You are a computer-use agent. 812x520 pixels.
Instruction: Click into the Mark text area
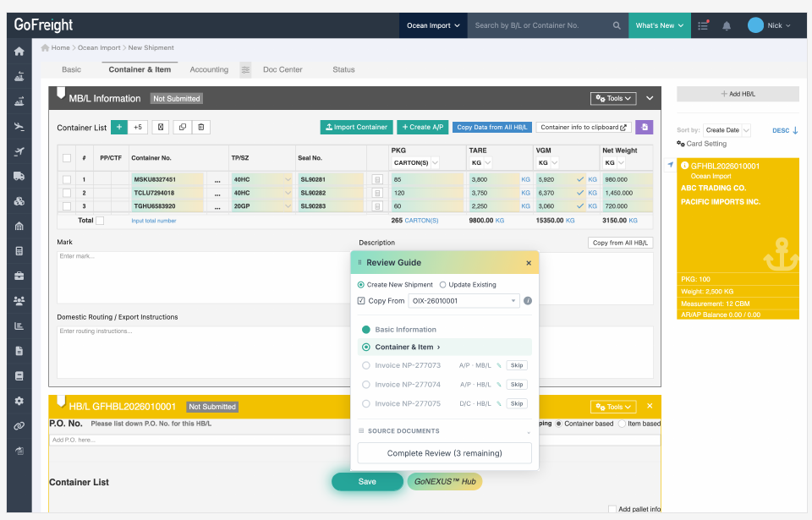coord(204,277)
